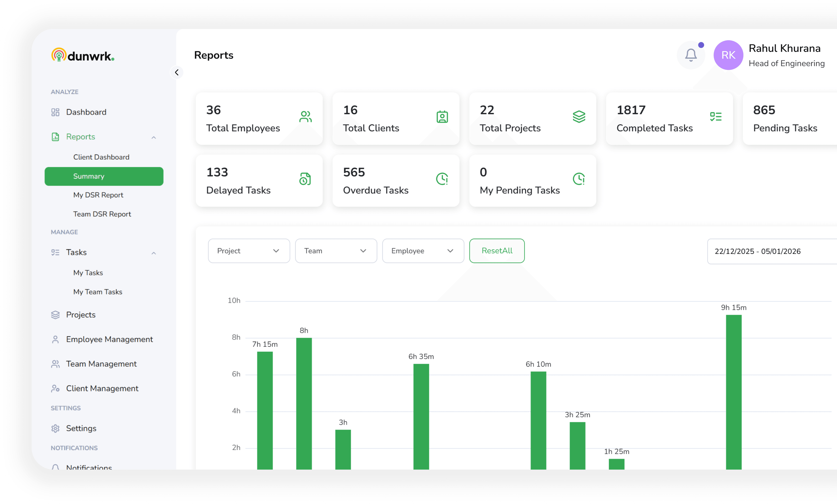Go to Team DSR Report

(x=102, y=214)
